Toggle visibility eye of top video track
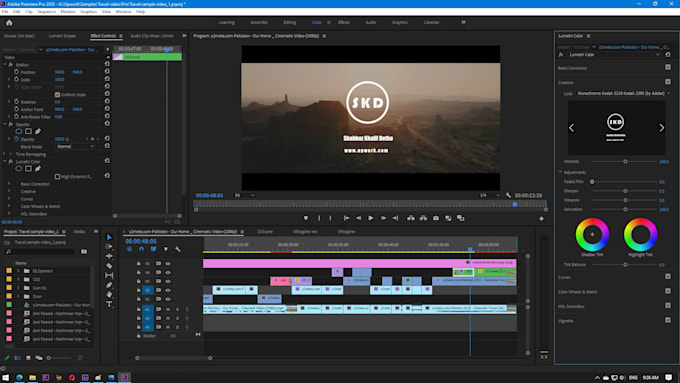 pyautogui.click(x=168, y=263)
